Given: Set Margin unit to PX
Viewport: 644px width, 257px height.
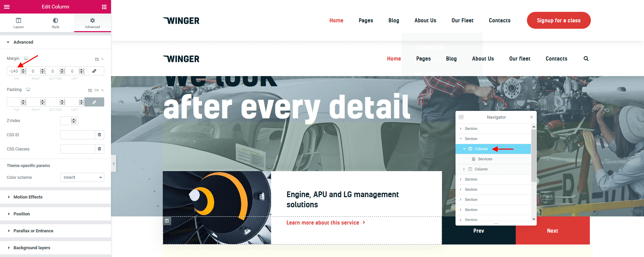Looking at the screenshot, I should 97,59.
